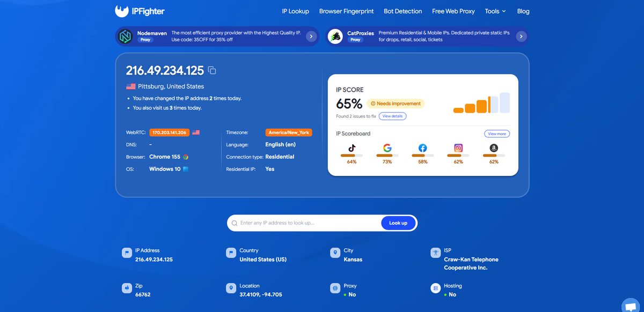The width and height of the screenshot is (644, 312).
Task: Click the Nodemaven Proxy tag
Action: 145,40
